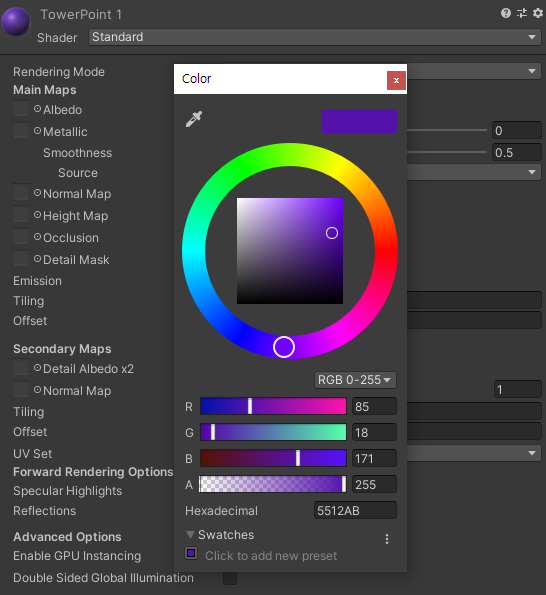Select the Detail Albedo x2 texture picker circle
The height and width of the screenshot is (595, 546).
[x=37, y=368]
